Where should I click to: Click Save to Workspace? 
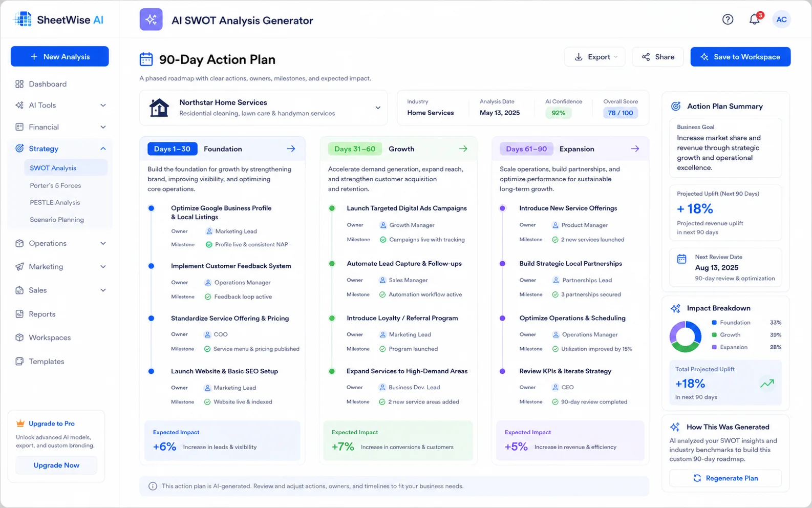[740, 57]
